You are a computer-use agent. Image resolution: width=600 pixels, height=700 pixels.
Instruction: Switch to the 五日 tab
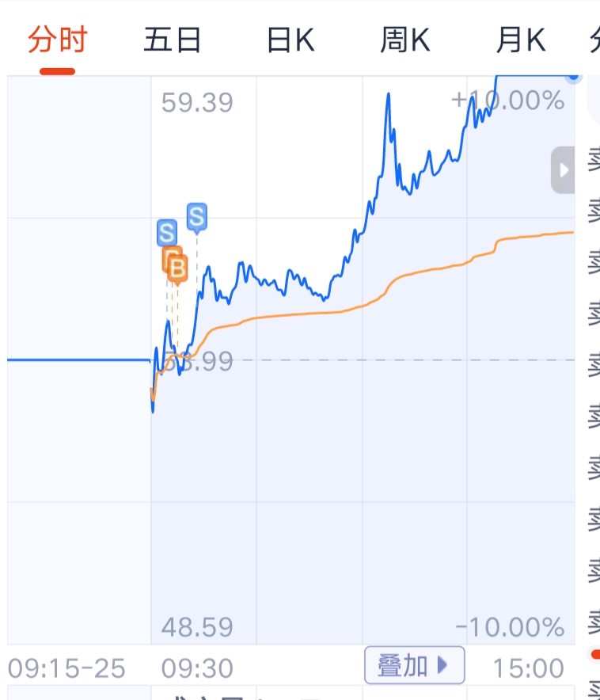pyautogui.click(x=173, y=40)
